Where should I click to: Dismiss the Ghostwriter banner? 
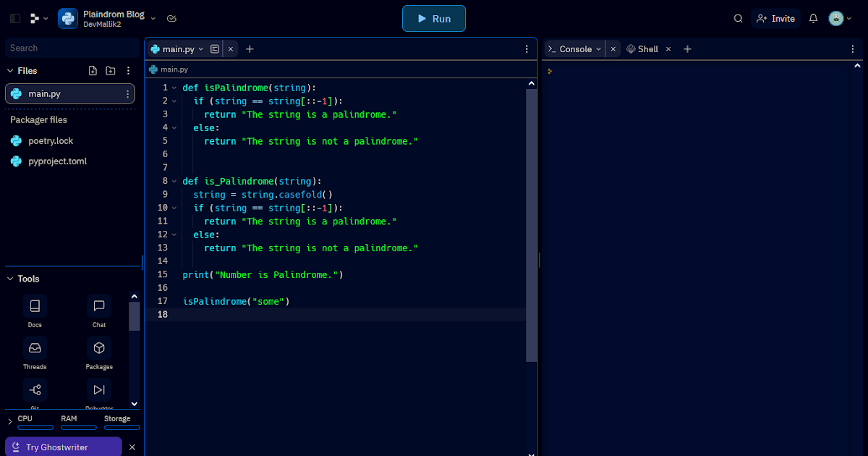132,447
